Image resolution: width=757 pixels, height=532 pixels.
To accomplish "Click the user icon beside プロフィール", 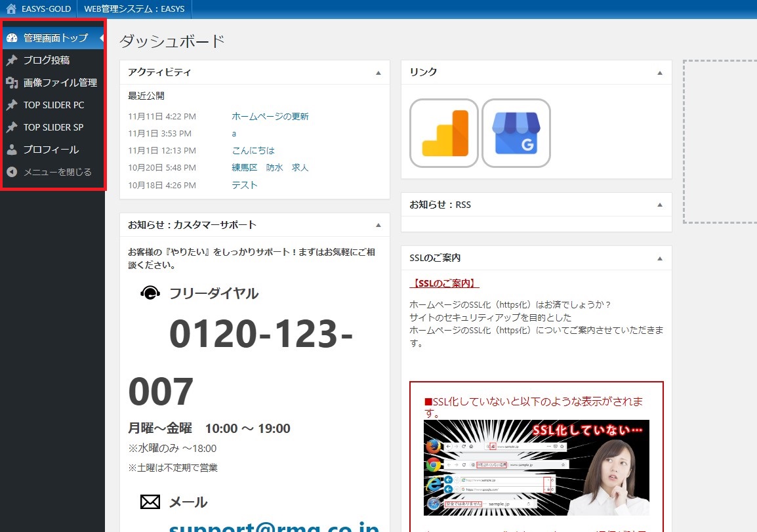I will pyautogui.click(x=12, y=150).
